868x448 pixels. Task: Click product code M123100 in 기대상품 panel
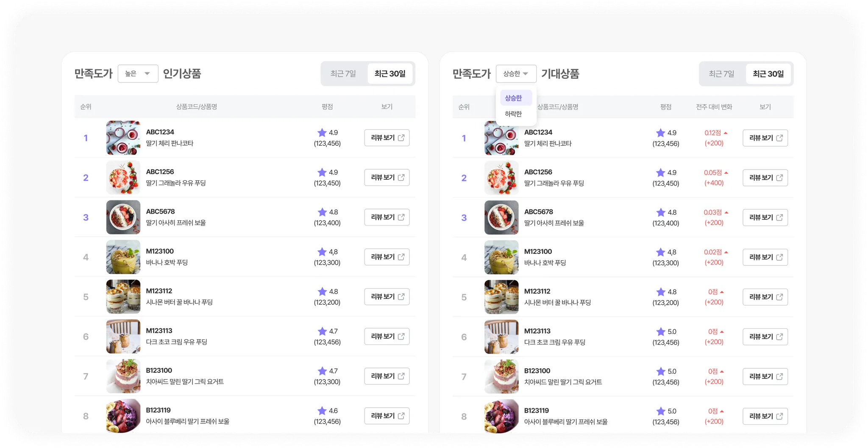coord(538,252)
